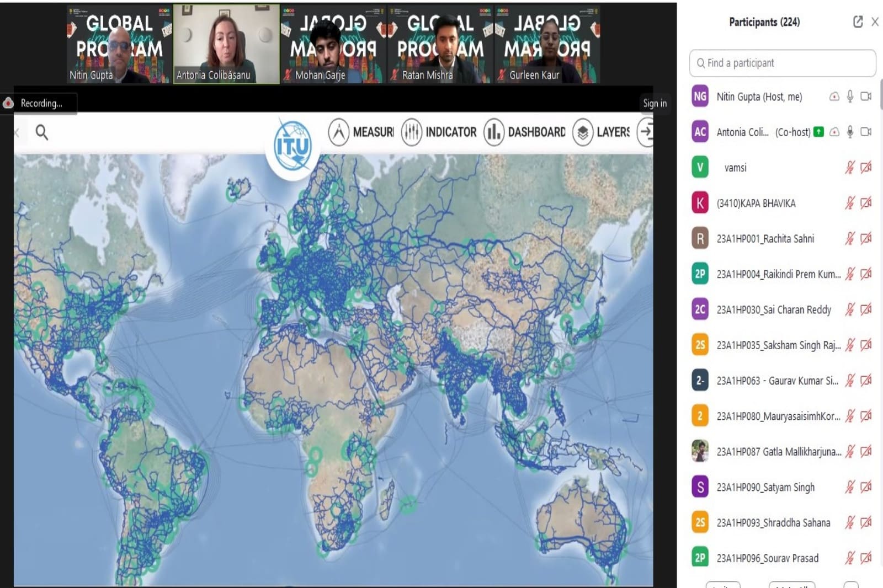This screenshot has width=883, height=588.
Task: Select Mohan Garje video thumbnail
Action: [333, 44]
